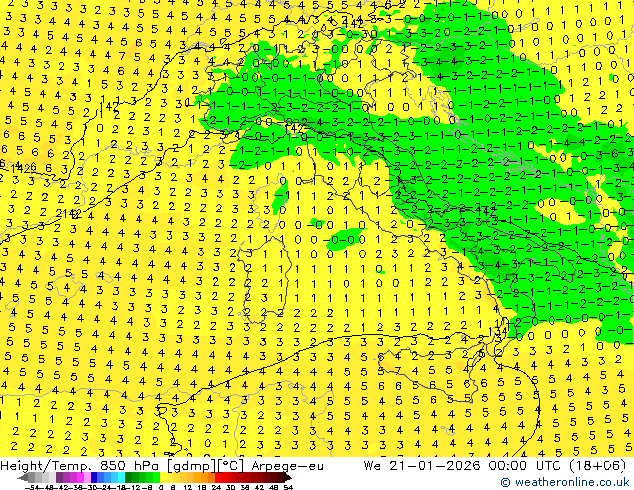Click the yellow segment of temperature legend
Image resolution: width=634 pixels, height=490 pixels.
pyautogui.click(x=163, y=478)
